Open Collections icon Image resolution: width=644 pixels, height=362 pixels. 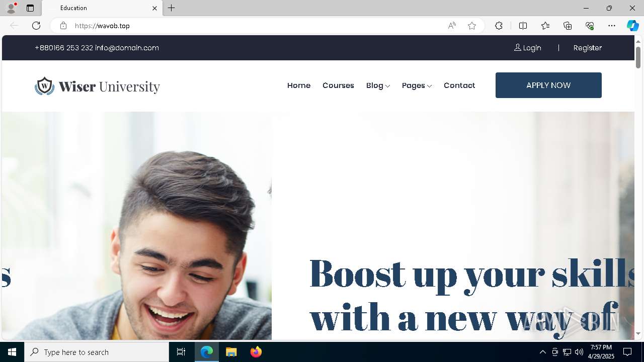(568, 26)
